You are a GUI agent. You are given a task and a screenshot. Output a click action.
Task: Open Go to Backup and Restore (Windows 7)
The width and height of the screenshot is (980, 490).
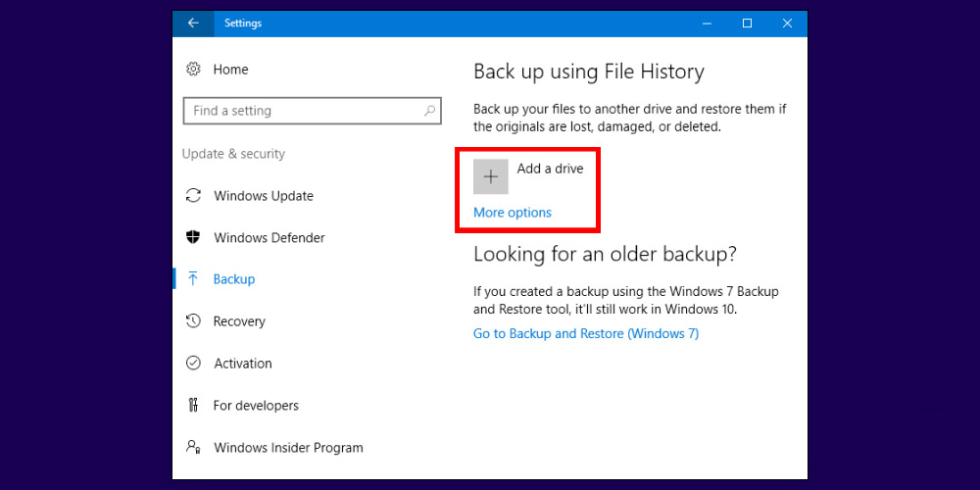click(586, 334)
